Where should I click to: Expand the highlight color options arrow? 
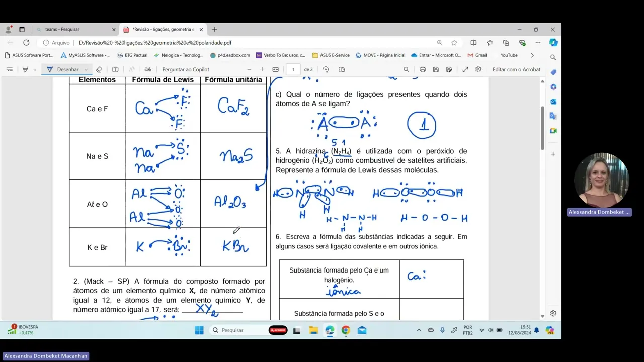tap(35, 70)
